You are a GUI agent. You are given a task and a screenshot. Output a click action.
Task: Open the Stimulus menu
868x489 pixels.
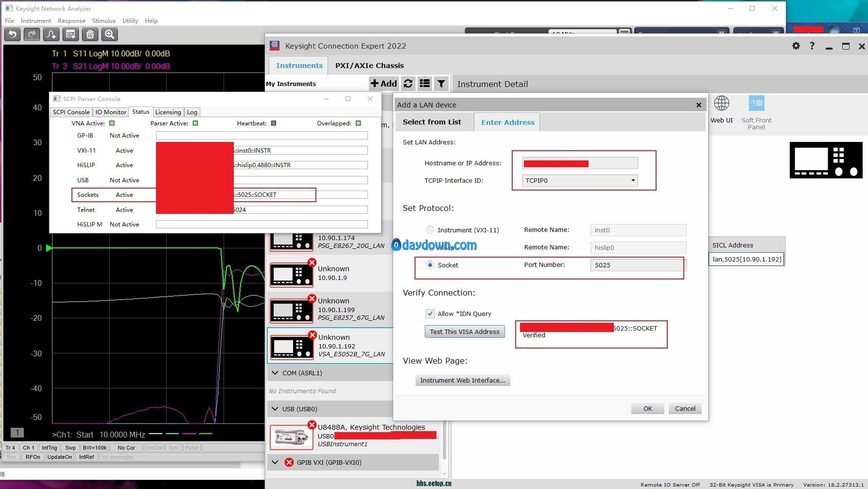click(x=104, y=20)
